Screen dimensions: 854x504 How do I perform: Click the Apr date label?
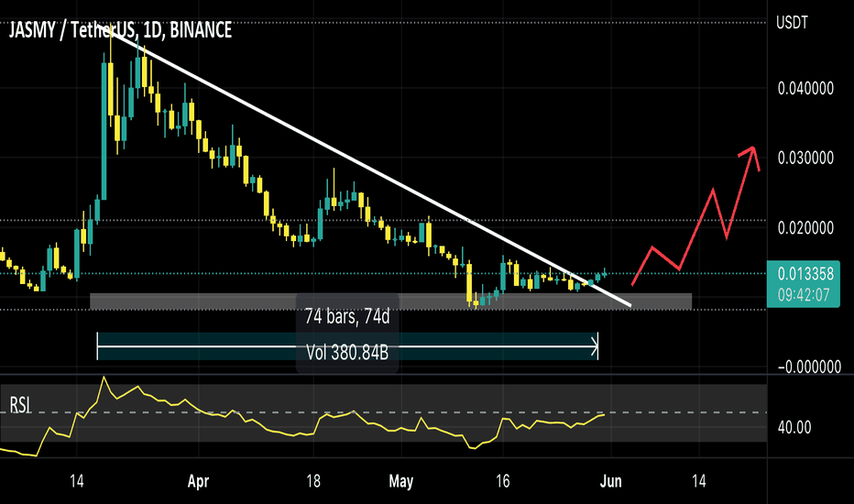click(198, 481)
